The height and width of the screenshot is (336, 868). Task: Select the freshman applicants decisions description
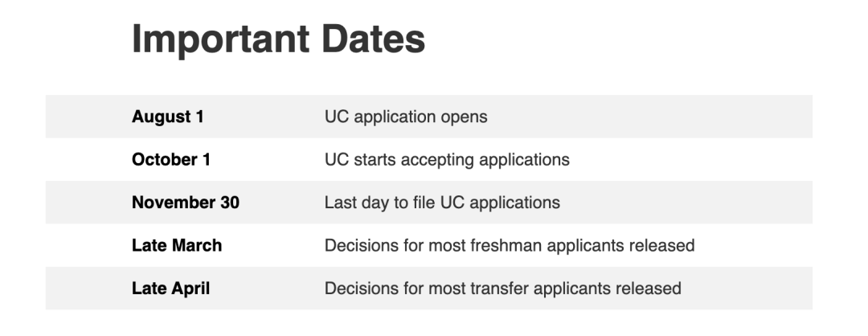point(510,245)
